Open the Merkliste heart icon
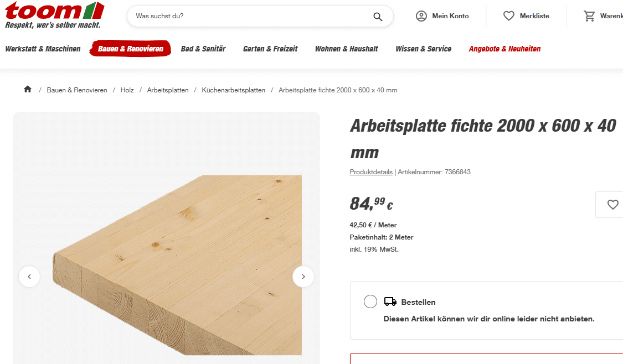623x364 pixels. 508,16
